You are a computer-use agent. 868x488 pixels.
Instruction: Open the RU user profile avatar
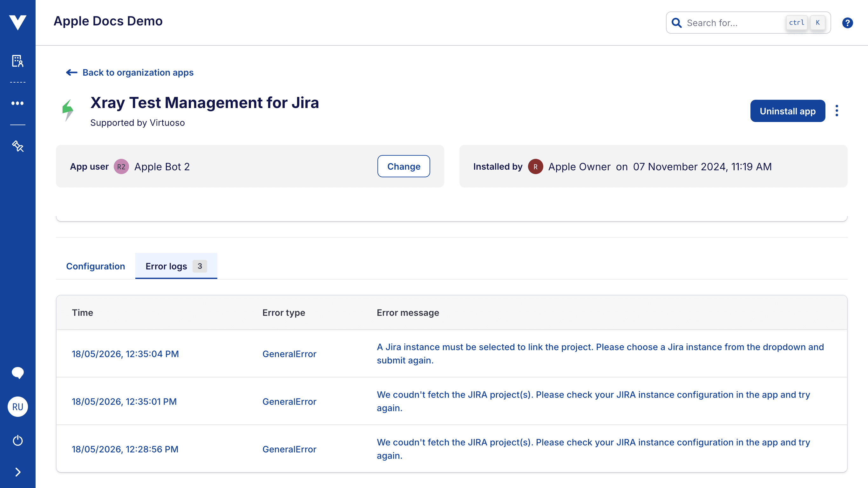pyautogui.click(x=17, y=407)
